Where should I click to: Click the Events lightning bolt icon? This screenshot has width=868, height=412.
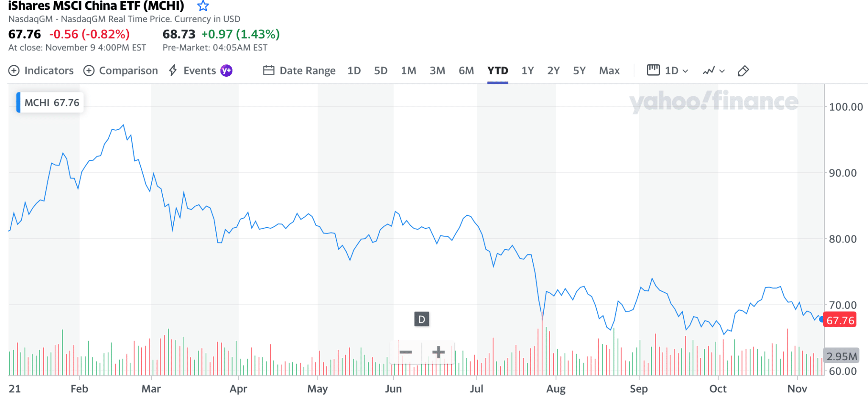click(172, 70)
